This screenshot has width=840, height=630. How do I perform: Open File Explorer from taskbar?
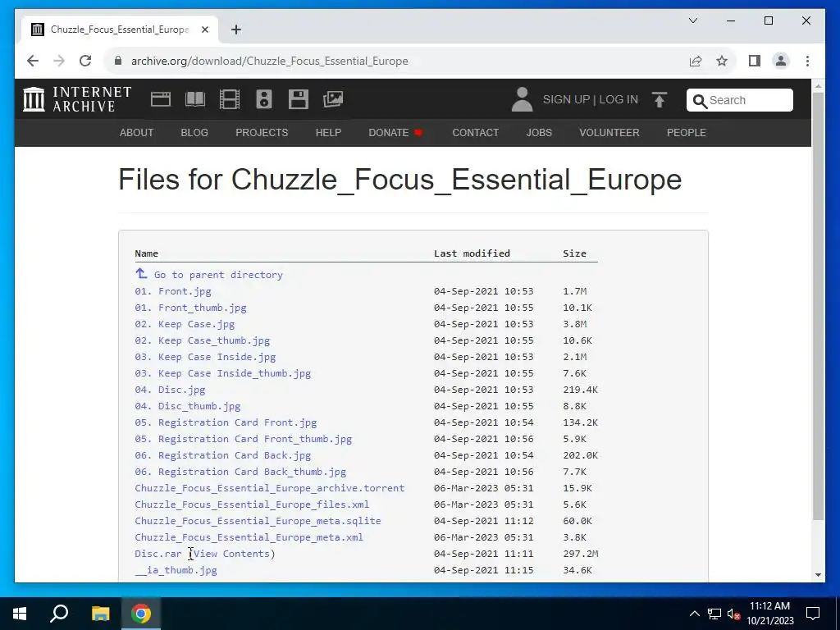[x=100, y=614]
